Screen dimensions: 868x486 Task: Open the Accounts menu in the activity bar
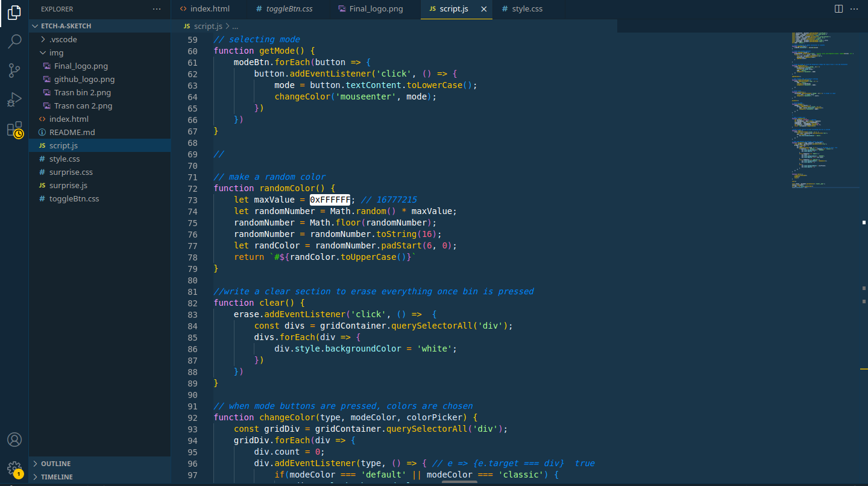[14, 440]
